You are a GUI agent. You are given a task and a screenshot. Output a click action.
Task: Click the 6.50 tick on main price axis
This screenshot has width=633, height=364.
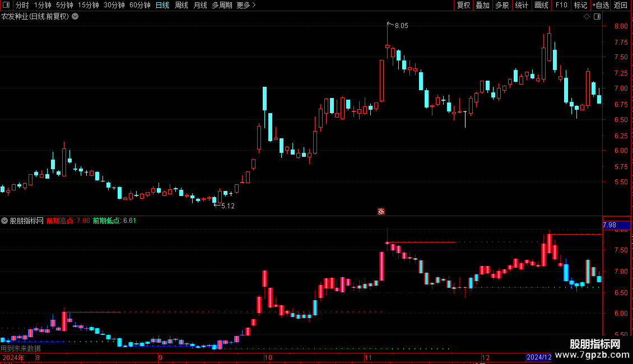click(621, 120)
